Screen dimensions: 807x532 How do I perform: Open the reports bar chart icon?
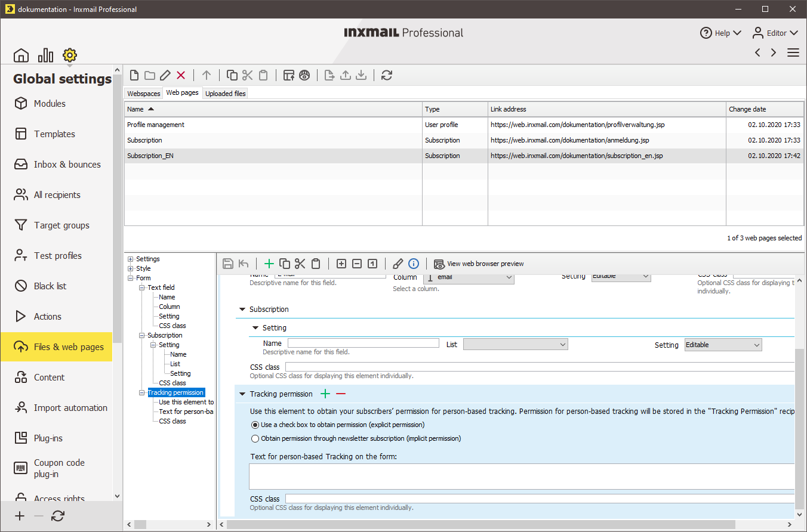point(45,55)
